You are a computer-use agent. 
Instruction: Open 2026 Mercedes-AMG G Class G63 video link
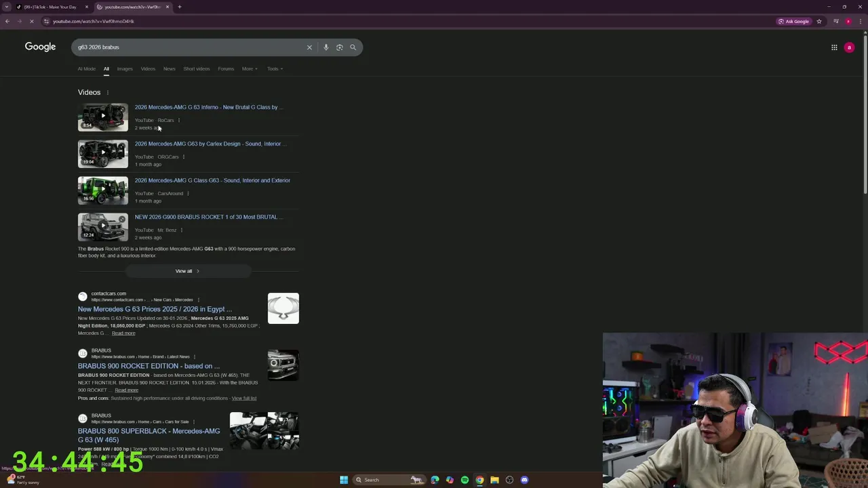212,180
